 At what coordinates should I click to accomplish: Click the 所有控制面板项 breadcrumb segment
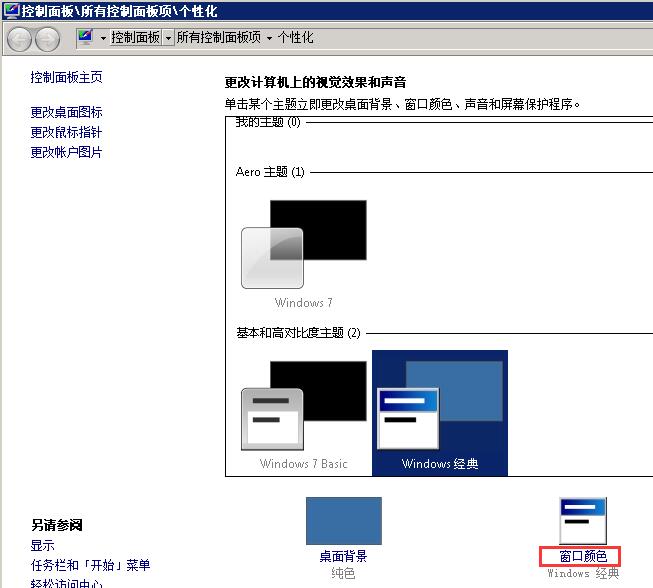pos(219,37)
